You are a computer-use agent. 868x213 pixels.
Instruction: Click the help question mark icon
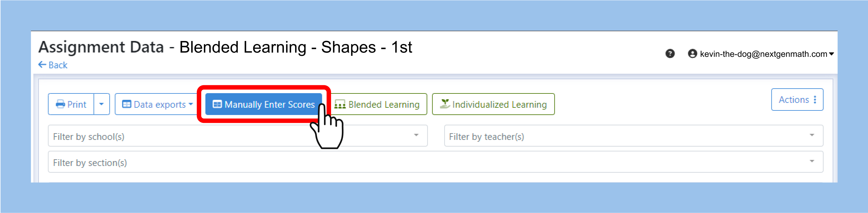[670, 54]
